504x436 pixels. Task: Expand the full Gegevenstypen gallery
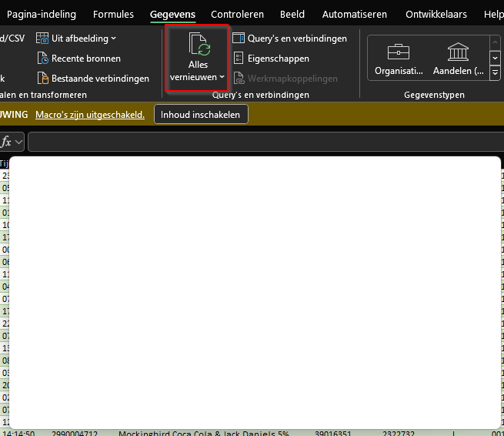pyautogui.click(x=495, y=72)
